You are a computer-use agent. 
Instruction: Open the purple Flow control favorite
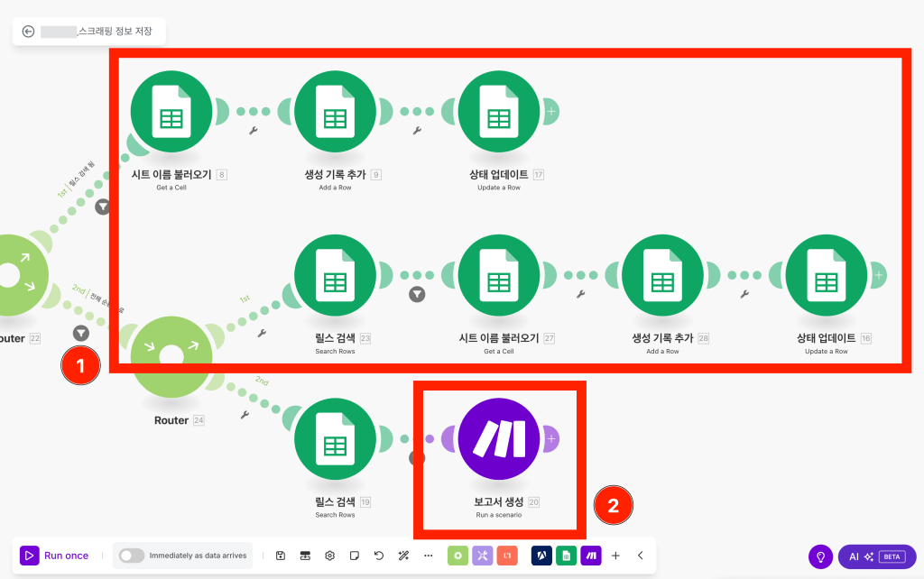tap(483, 556)
